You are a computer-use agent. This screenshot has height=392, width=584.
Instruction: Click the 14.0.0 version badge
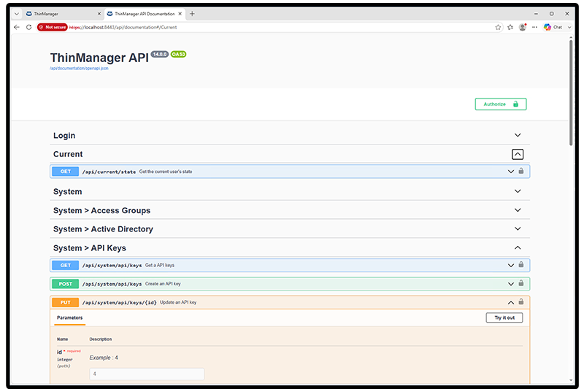tap(160, 54)
